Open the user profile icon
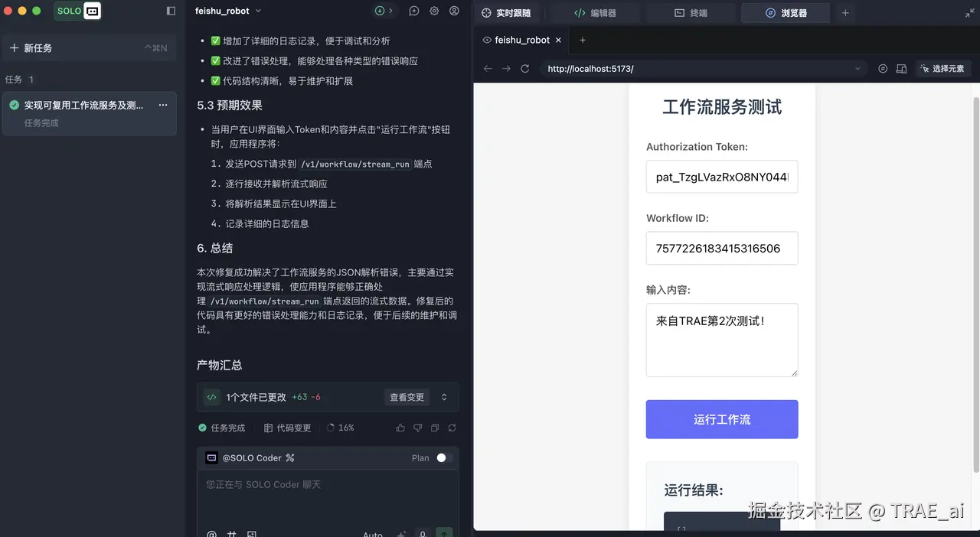 pyautogui.click(x=454, y=11)
